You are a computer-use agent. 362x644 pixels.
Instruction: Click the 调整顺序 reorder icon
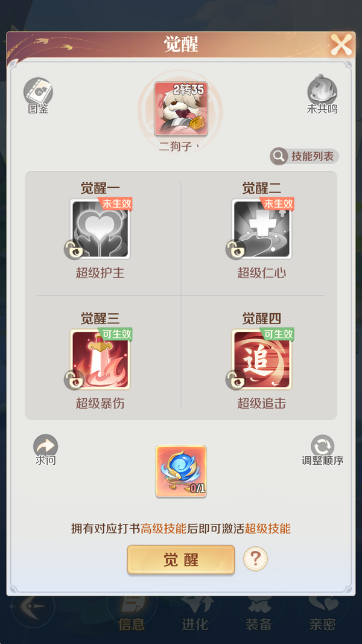323,446
